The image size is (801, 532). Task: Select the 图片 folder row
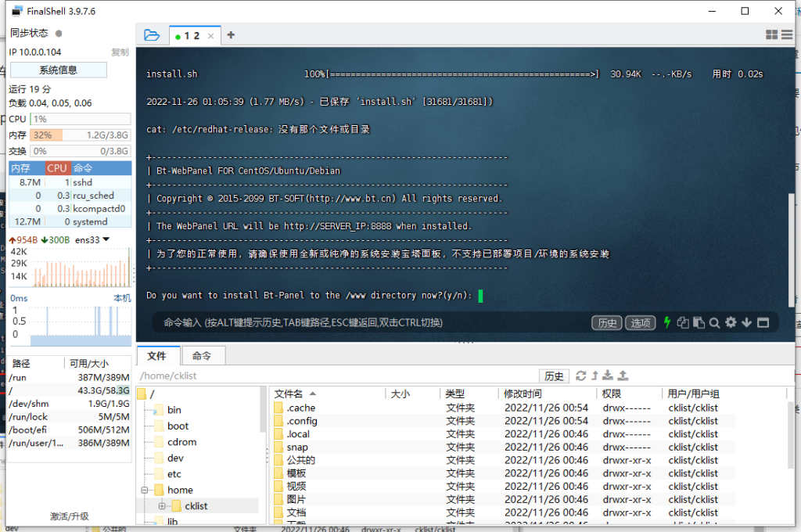click(503, 499)
